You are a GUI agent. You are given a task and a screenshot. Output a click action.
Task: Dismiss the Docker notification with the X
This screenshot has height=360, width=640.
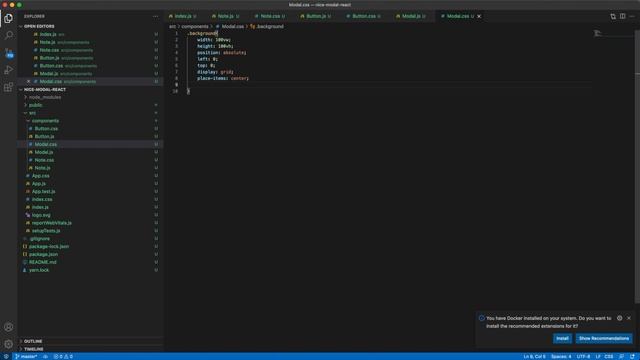pos(629,318)
